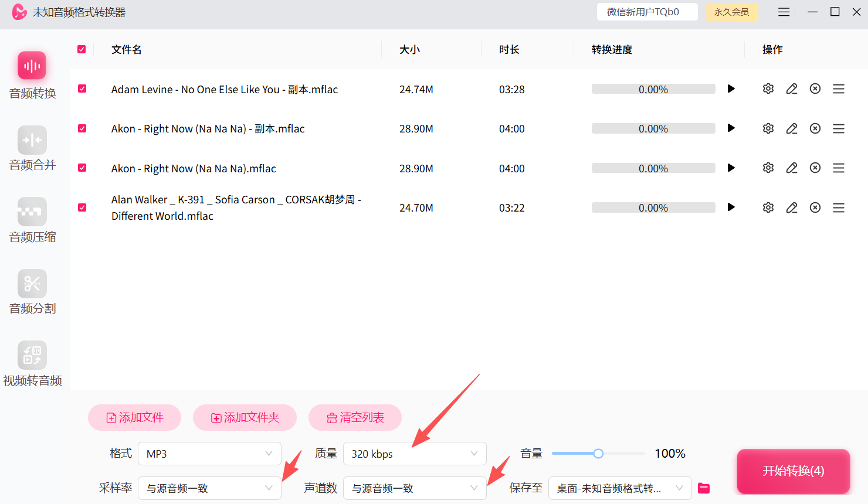
Task: Click the 开始转换(4) start conversion button
Action: (794, 471)
